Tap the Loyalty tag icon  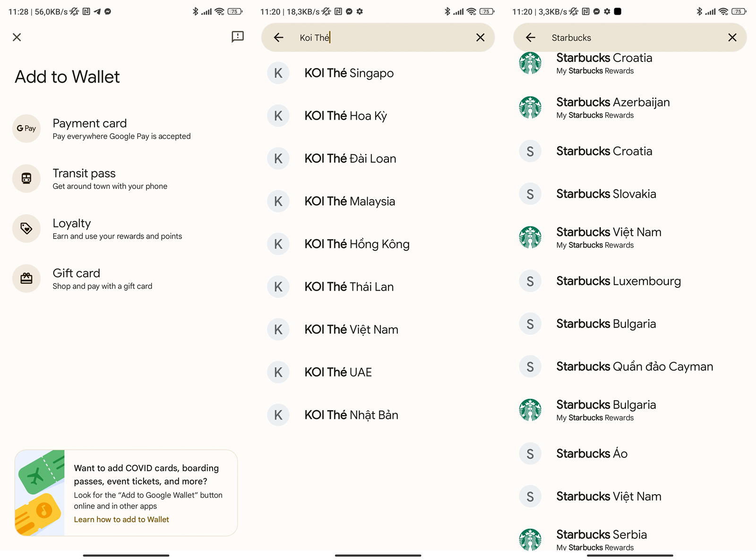(x=26, y=228)
